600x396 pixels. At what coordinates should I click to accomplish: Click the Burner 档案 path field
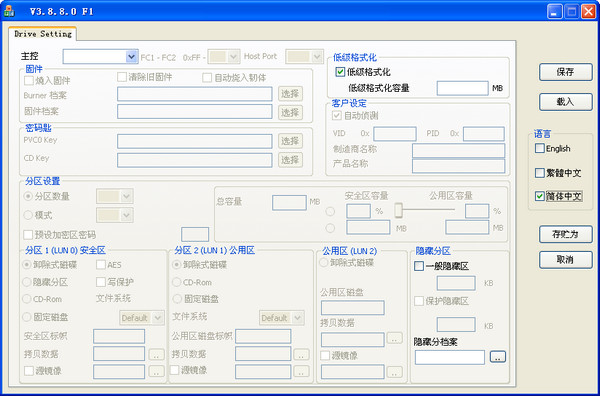(195, 94)
